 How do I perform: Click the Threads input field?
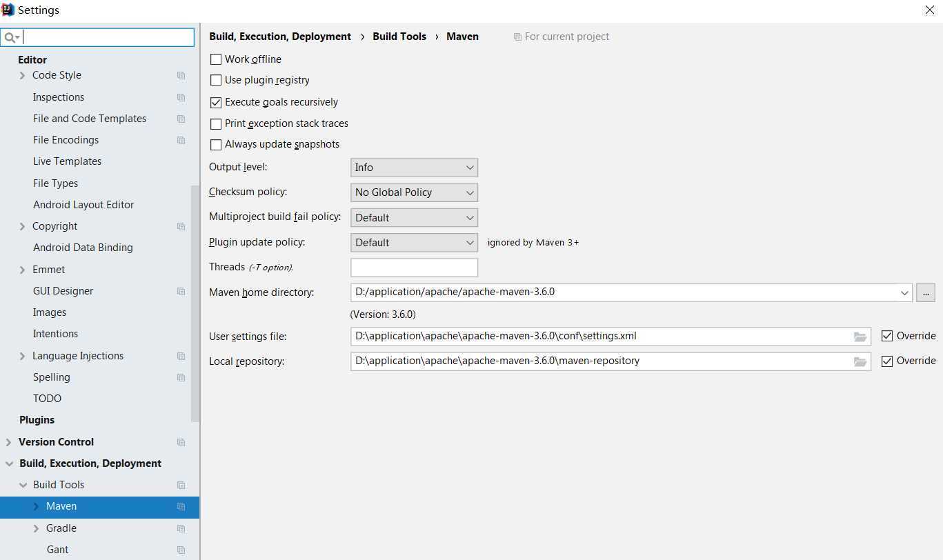click(414, 268)
